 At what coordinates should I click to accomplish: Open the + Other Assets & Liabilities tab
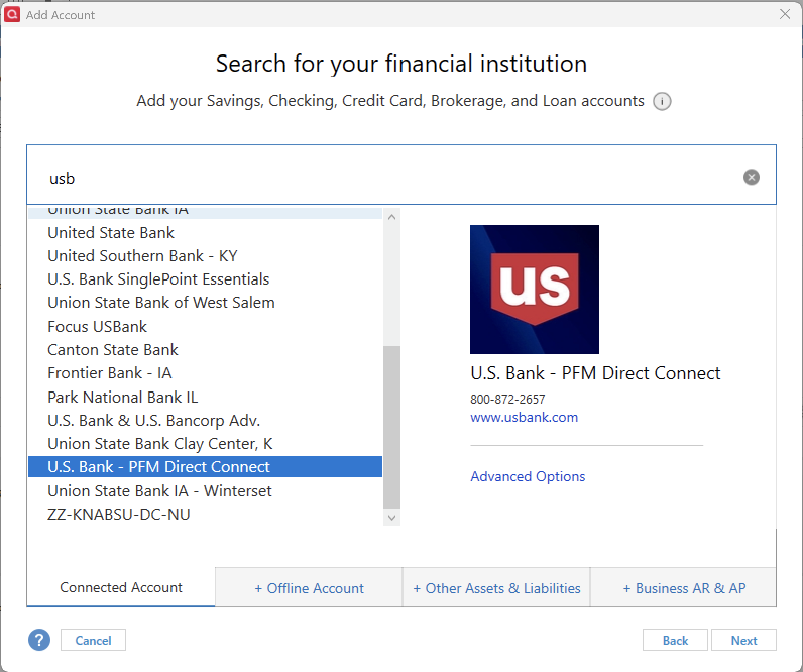pos(496,588)
